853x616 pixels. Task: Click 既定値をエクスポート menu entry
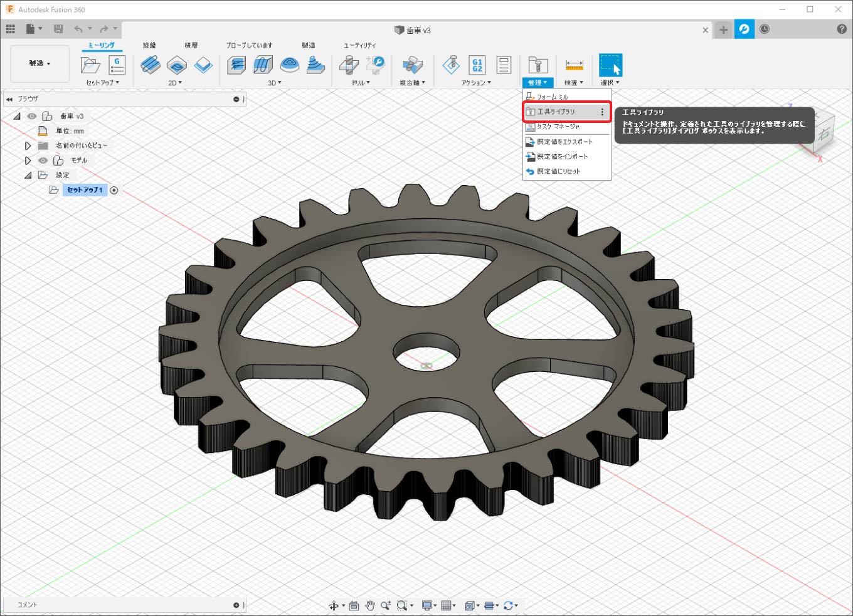[x=564, y=142]
